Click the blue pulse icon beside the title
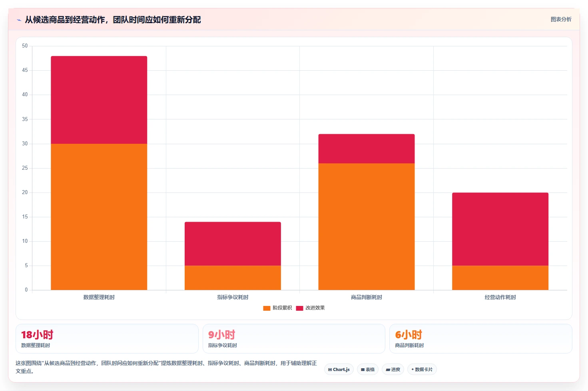The width and height of the screenshot is (588, 391). click(x=19, y=20)
